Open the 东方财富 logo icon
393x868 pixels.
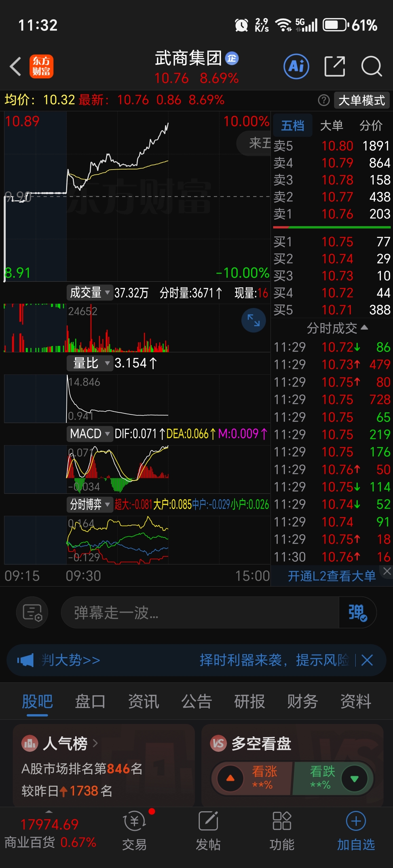tap(42, 66)
